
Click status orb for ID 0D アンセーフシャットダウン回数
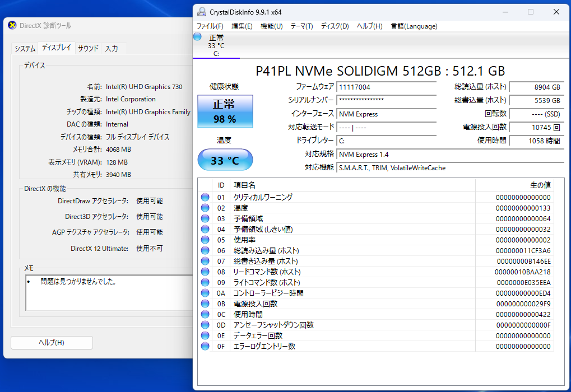(x=205, y=325)
